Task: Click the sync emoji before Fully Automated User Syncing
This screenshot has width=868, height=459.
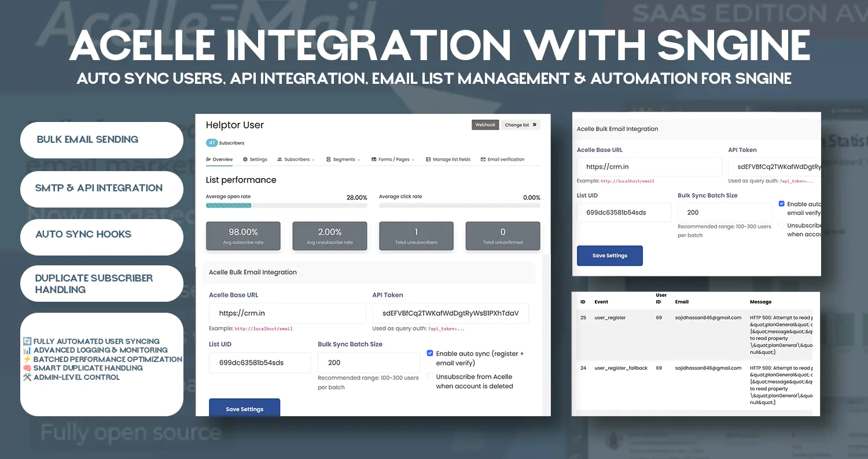Action: click(x=27, y=341)
